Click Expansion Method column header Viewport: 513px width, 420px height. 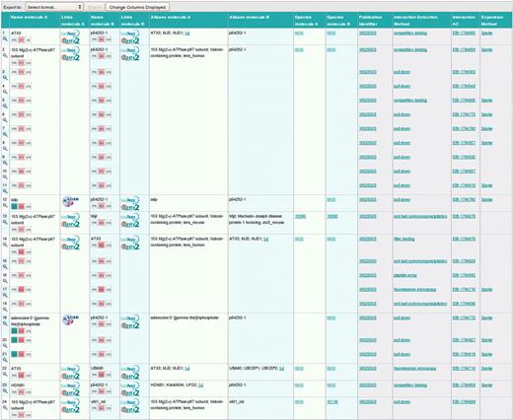click(x=492, y=21)
